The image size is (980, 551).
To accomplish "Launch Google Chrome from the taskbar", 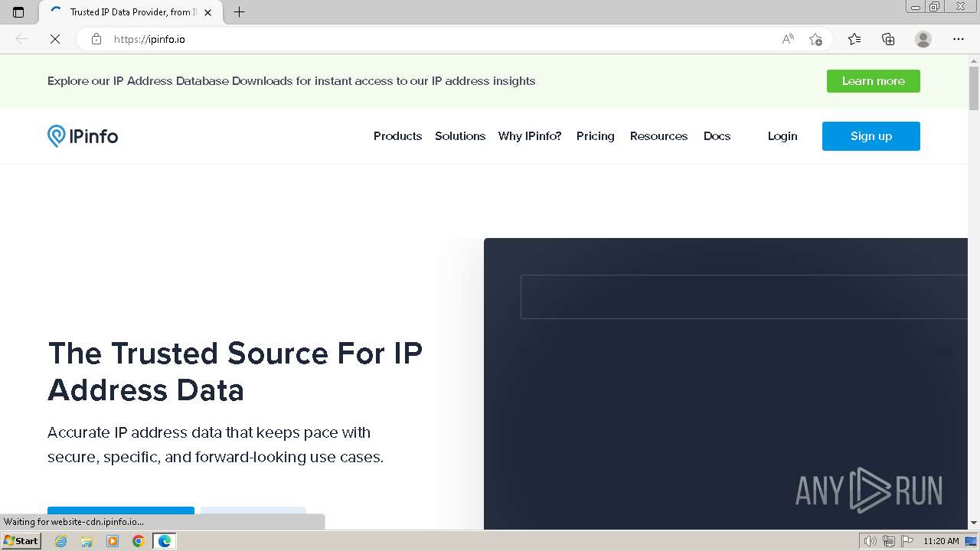I will [x=139, y=541].
